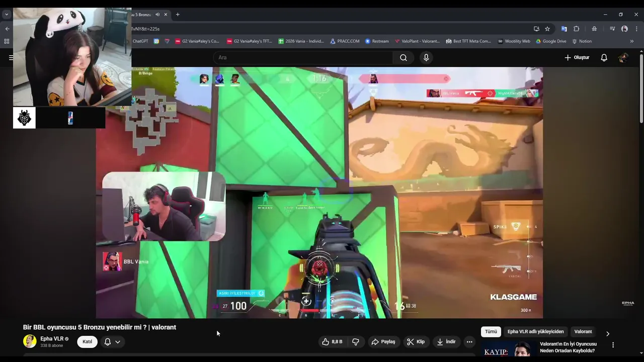Open the KAYIP suggested video thumbnail
Image resolution: width=644 pixels, height=362 pixels.
click(508, 350)
